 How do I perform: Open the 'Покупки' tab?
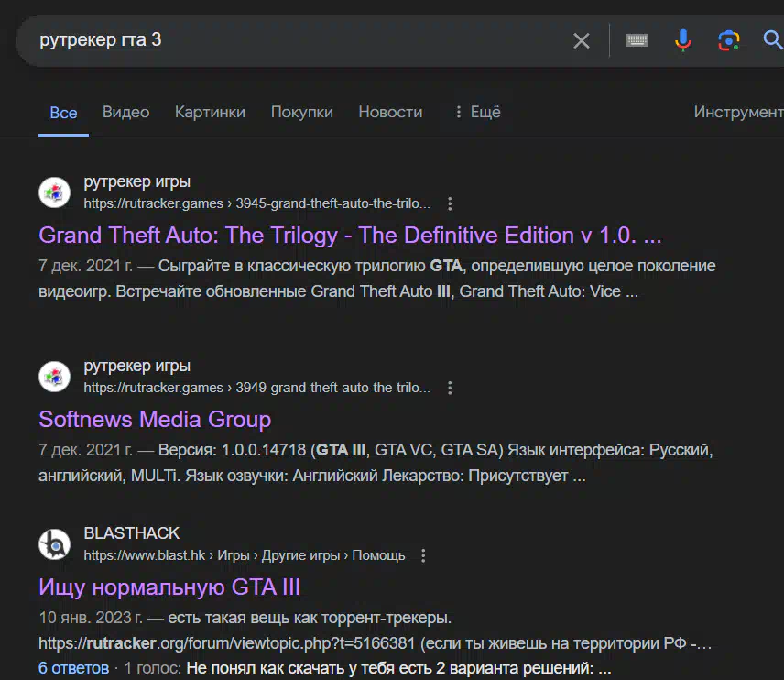[x=302, y=112]
